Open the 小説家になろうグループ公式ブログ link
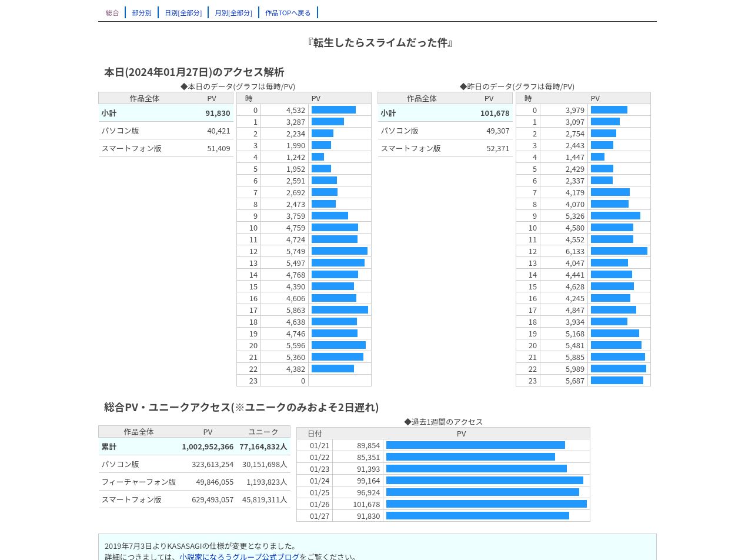This screenshot has height=560, width=755. pos(239,556)
